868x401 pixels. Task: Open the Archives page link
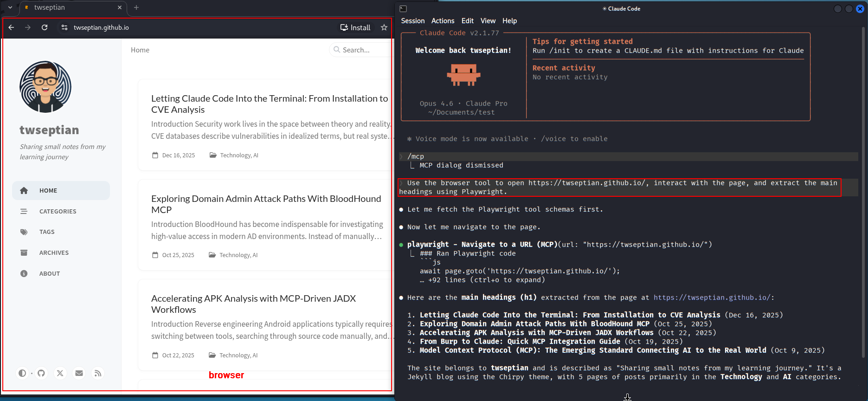[54, 252]
